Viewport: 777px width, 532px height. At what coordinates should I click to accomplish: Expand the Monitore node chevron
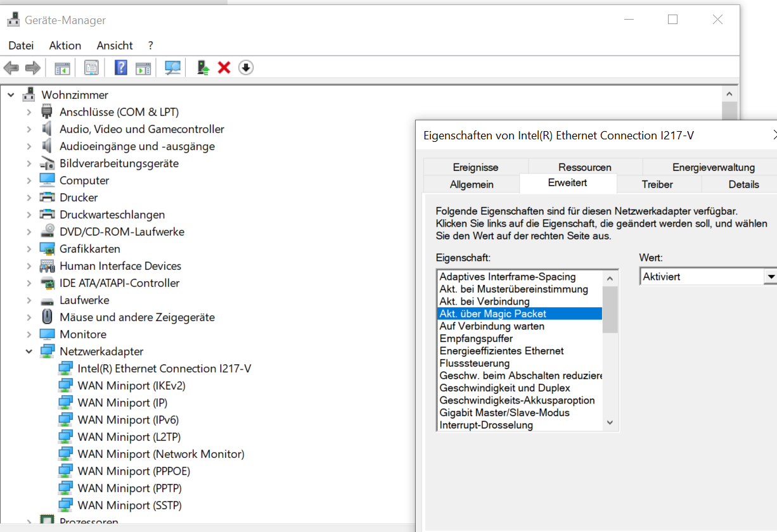coord(29,334)
